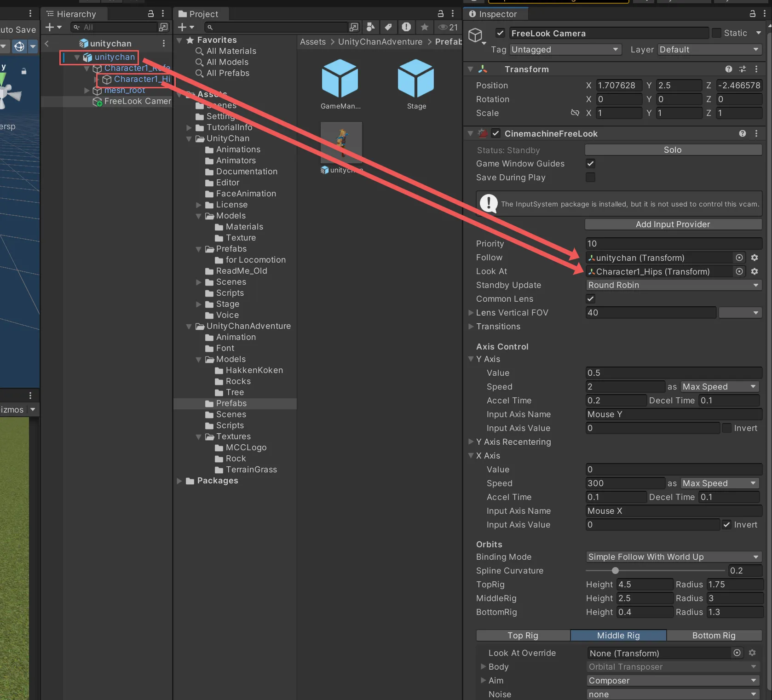This screenshot has width=772, height=700.
Task: Open UnityChanAdventure breadcrumb link
Action: [380, 42]
